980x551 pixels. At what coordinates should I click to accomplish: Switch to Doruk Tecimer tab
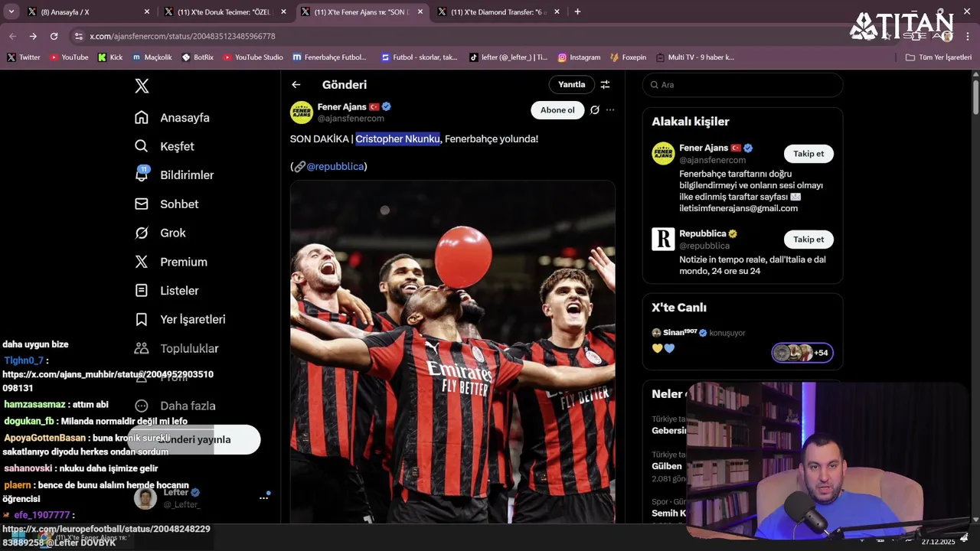[224, 11]
